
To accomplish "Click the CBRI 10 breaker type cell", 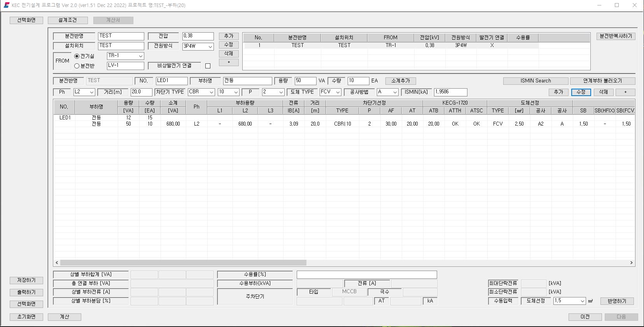I will coord(342,124).
